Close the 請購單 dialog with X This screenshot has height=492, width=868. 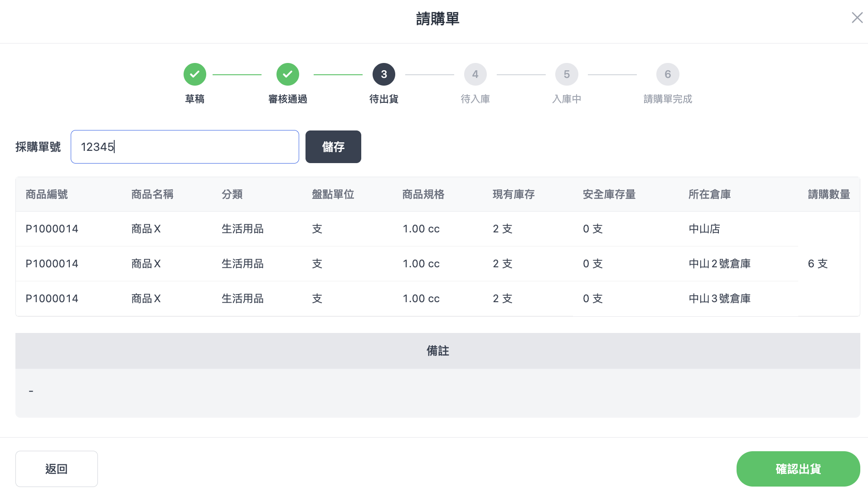click(x=857, y=18)
